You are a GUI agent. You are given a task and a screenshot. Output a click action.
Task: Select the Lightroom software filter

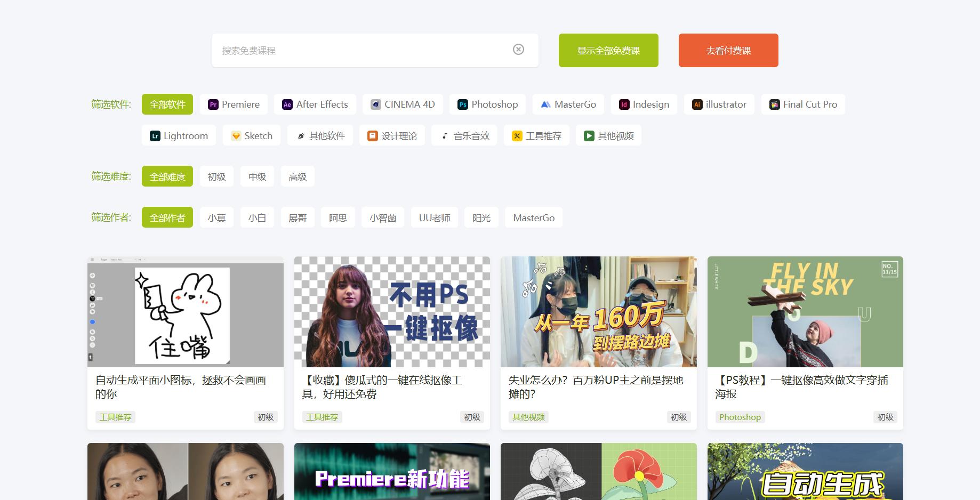(179, 135)
